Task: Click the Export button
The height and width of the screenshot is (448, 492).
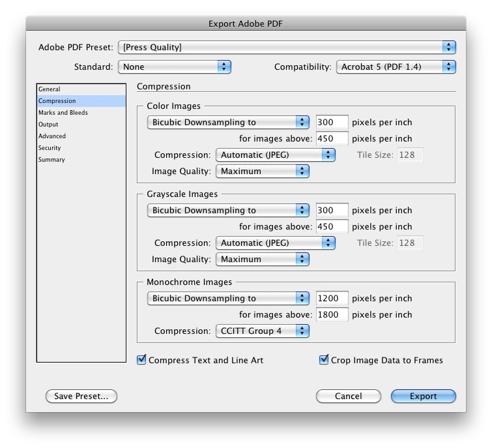Action: click(424, 396)
